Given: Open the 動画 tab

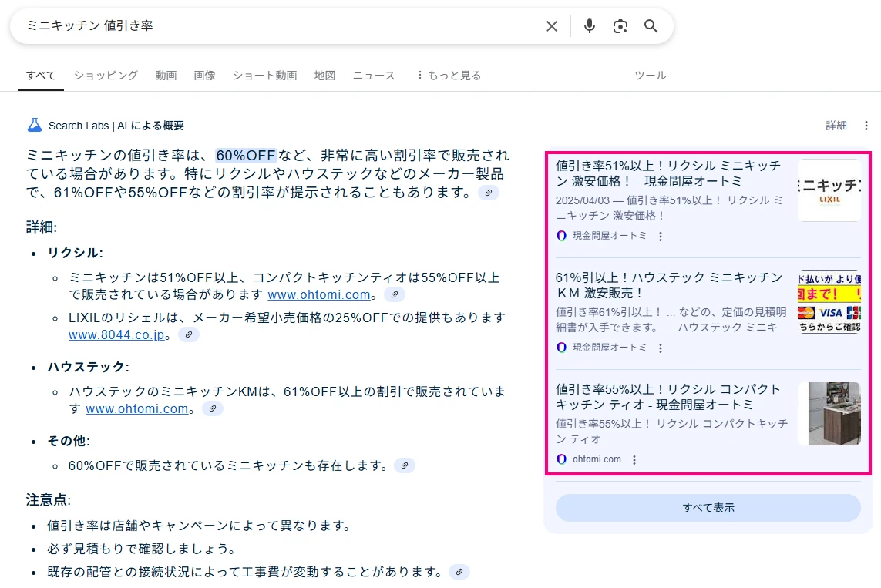Looking at the screenshot, I should (x=166, y=76).
